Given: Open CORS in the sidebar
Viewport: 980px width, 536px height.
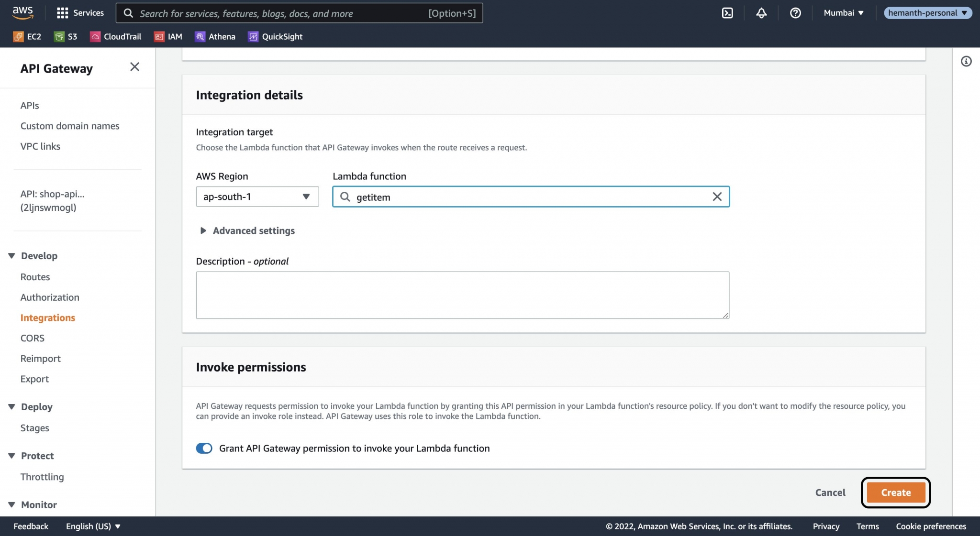Looking at the screenshot, I should pyautogui.click(x=32, y=338).
